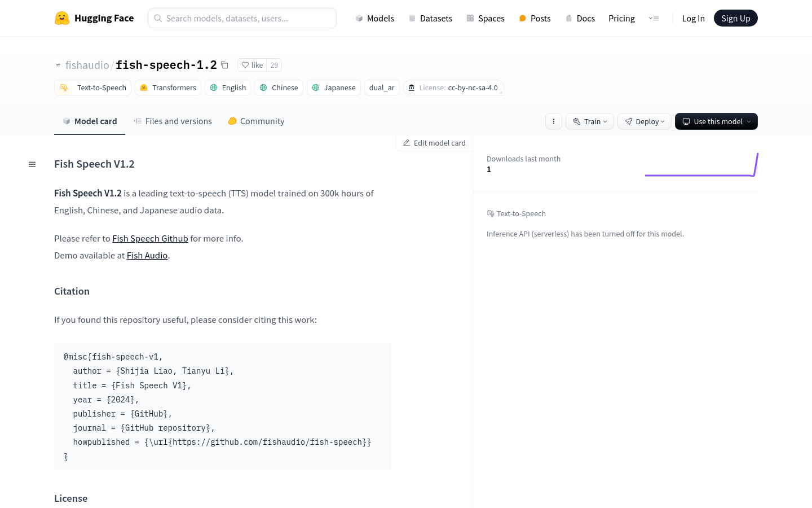
Task: Like the fish-speech-1.2 model
Action: 252,65
